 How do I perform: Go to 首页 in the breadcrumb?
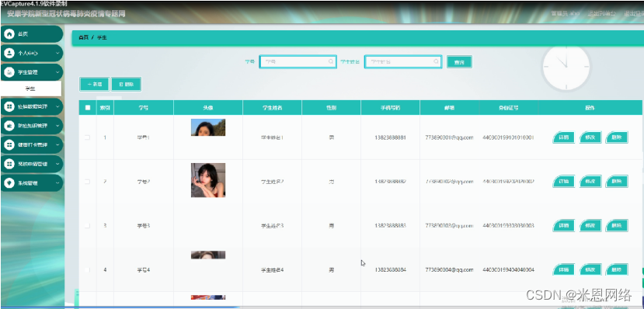point(83,37)
